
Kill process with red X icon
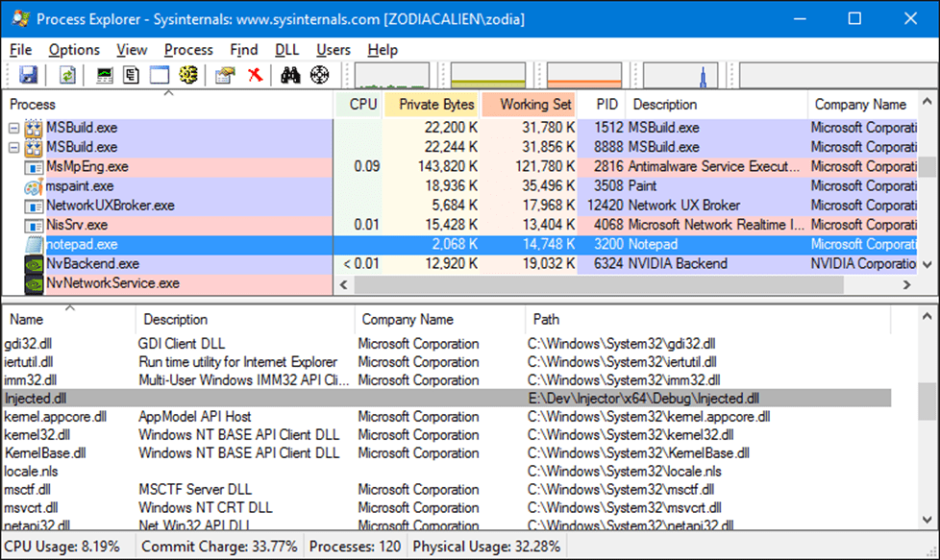[x=256, y=75]
